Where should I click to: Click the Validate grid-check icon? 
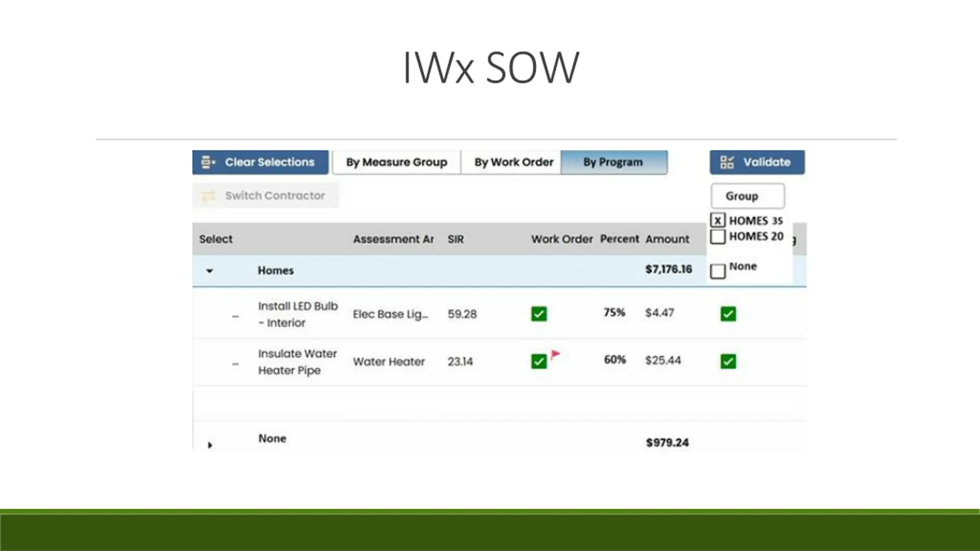point(727,162)
